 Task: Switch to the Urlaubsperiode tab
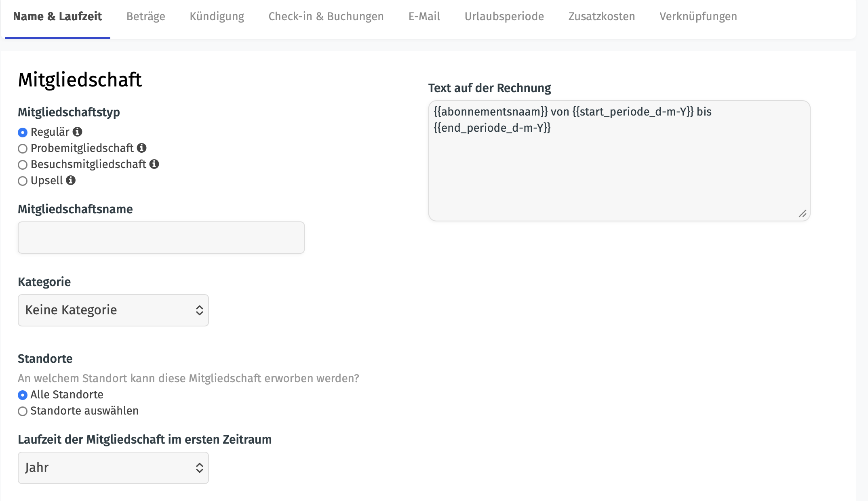[504, 17]
